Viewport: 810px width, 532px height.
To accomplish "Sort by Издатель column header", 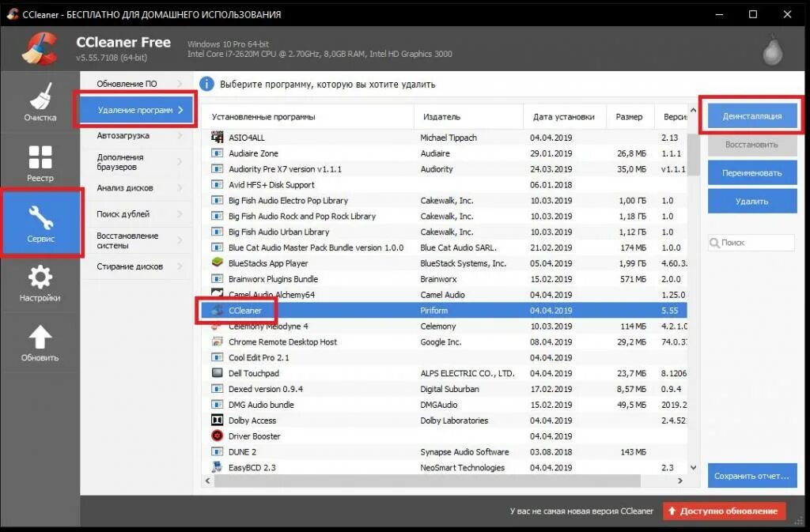I will tap(468, 117).
